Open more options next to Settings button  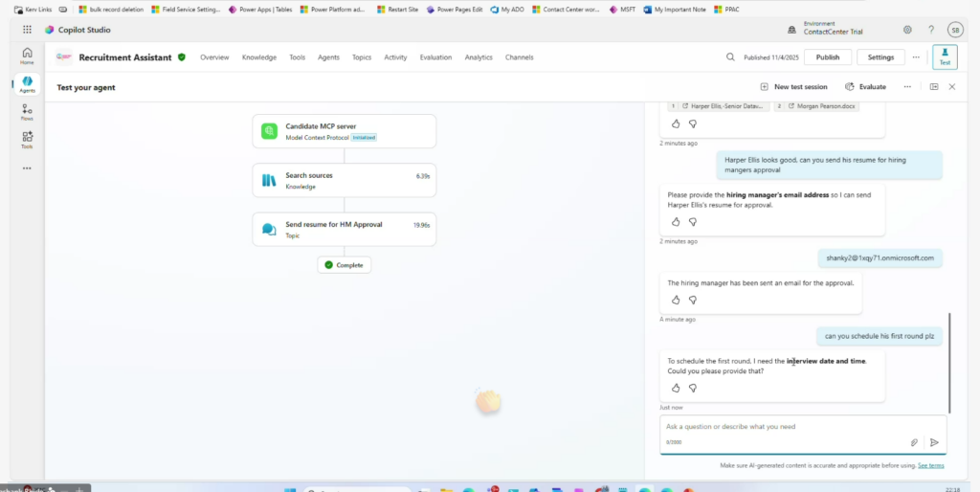[916, 56]
